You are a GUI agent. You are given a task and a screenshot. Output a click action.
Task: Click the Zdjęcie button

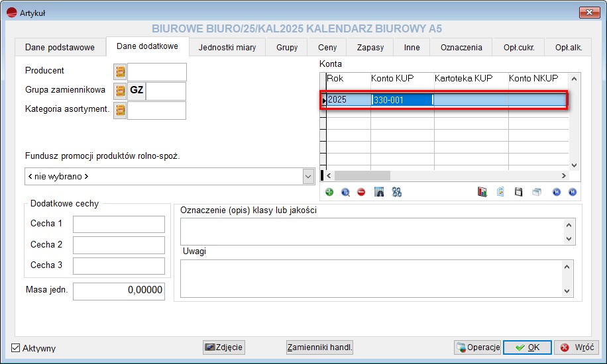coord(224,347)
